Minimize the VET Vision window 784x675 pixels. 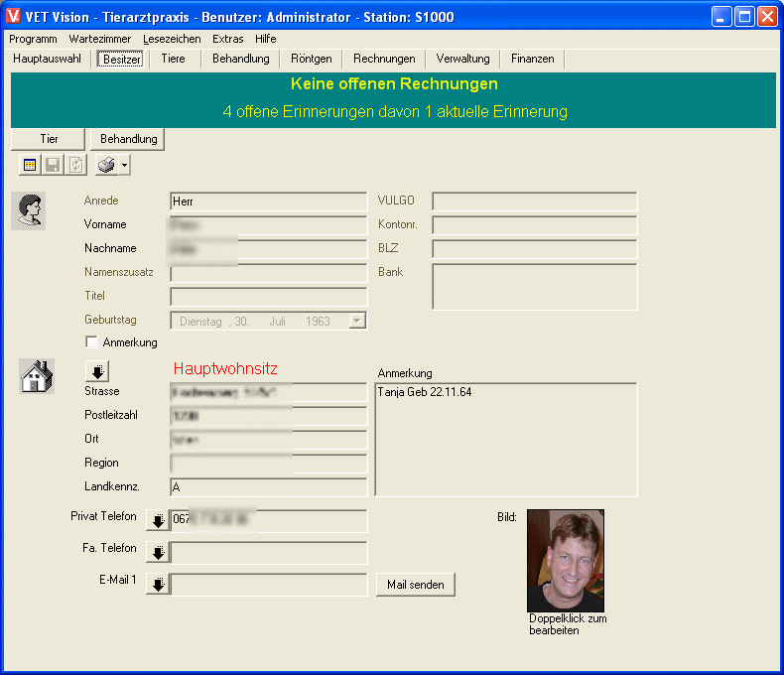tap(720, 17)
